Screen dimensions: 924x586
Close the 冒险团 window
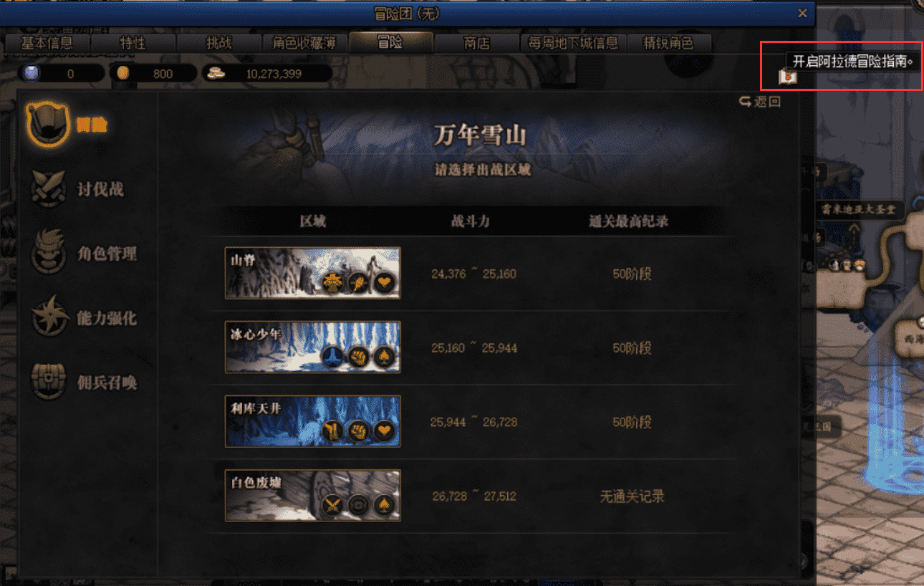(803, 13)
